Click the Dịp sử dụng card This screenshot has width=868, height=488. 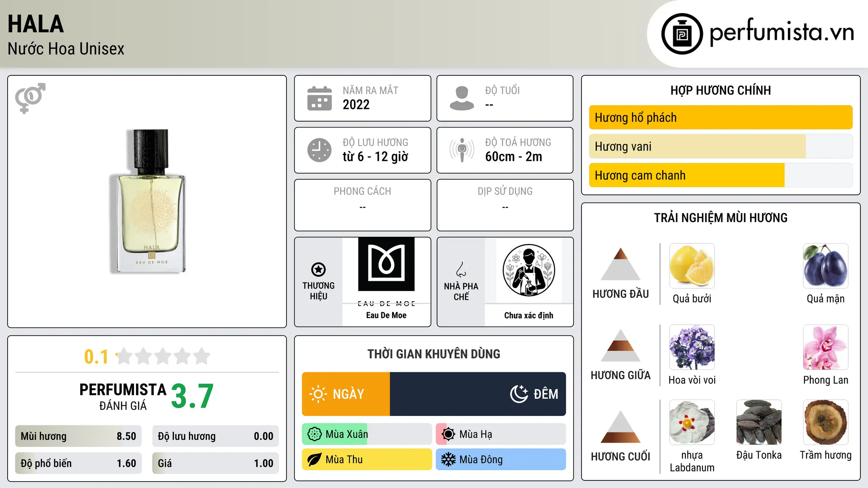[x=505, y=205]
